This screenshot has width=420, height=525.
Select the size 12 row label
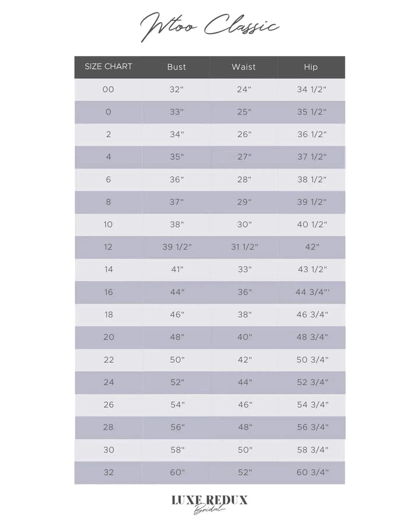[x=108, y=247]
